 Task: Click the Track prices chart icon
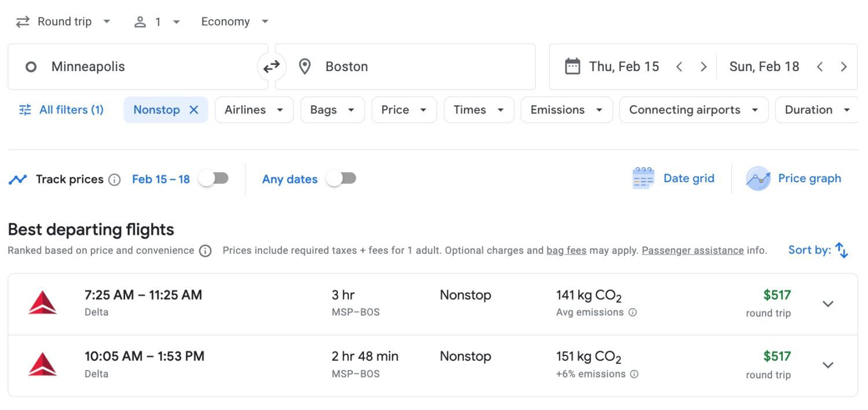click(x=17, y=179)
